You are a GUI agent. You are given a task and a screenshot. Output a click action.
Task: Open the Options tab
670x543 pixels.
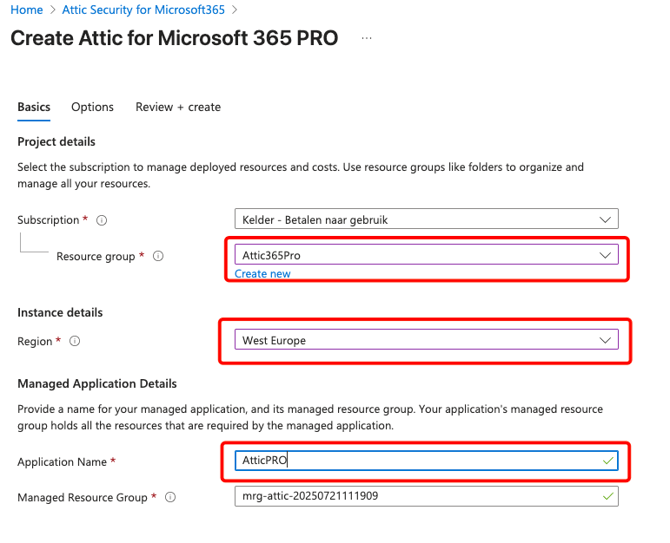92,107
